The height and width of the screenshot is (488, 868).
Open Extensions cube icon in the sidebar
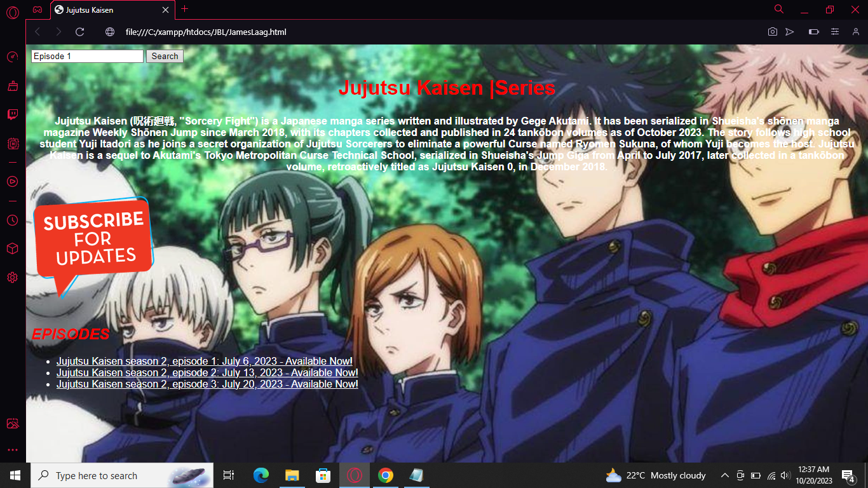13,248
